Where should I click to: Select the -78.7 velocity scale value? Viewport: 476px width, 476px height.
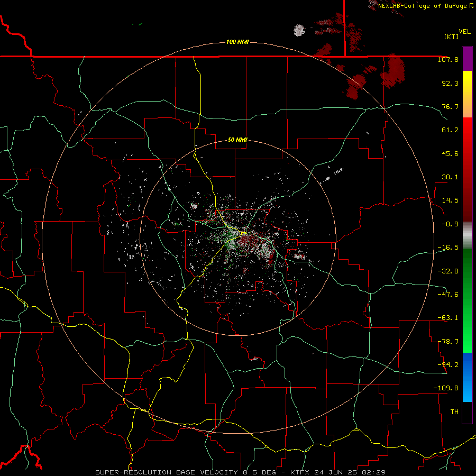coord(448,342)
